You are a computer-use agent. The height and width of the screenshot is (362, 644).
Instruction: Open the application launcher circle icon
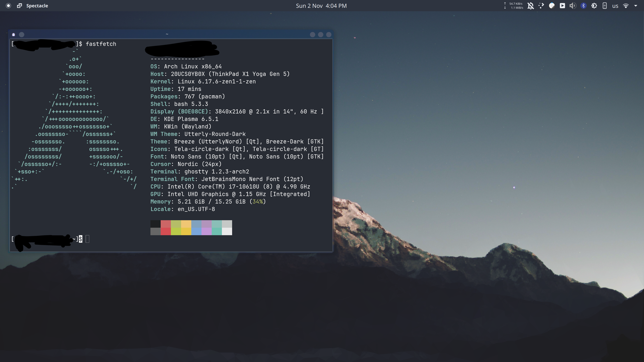[x=8, y=6]
